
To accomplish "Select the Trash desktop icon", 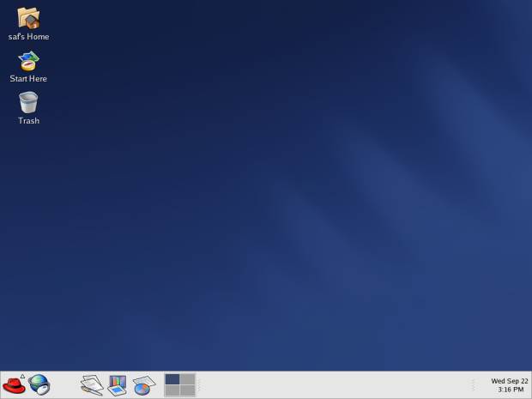I will (x=28, y=102).
